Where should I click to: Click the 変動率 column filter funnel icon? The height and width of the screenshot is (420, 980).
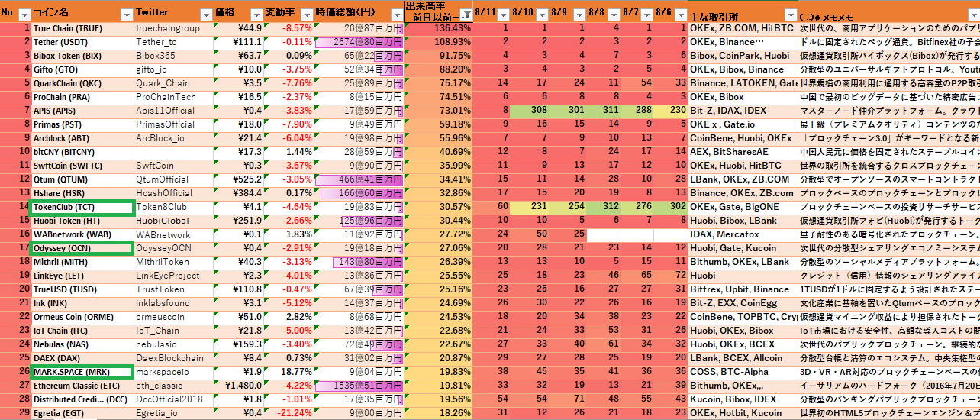(305, 15)
